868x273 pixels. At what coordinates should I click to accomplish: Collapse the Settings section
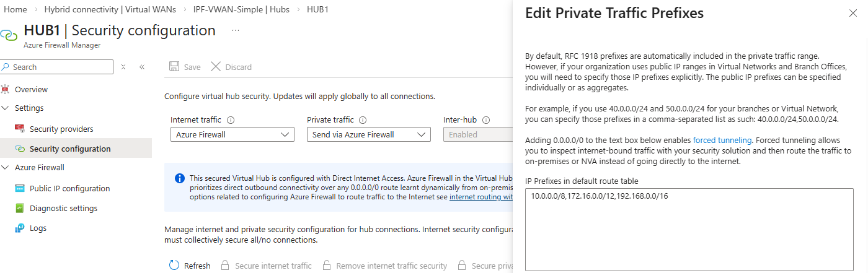pos(6,108)
